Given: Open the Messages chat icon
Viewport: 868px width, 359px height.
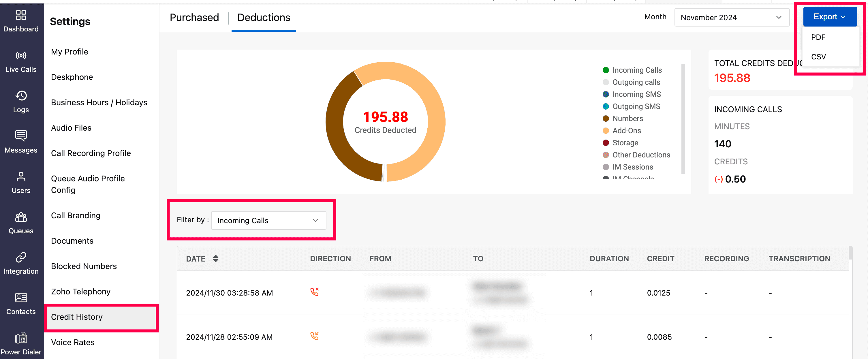Looking at the screenshot, I should 21,136.
